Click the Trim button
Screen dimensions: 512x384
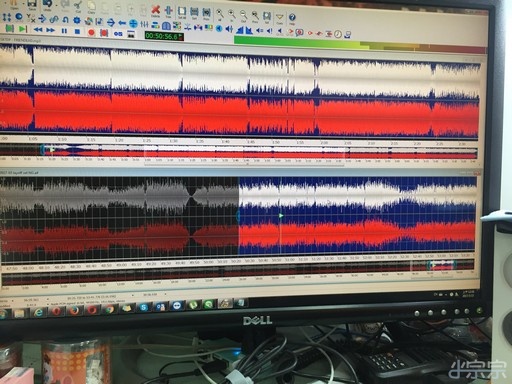(x=169, y=12)
